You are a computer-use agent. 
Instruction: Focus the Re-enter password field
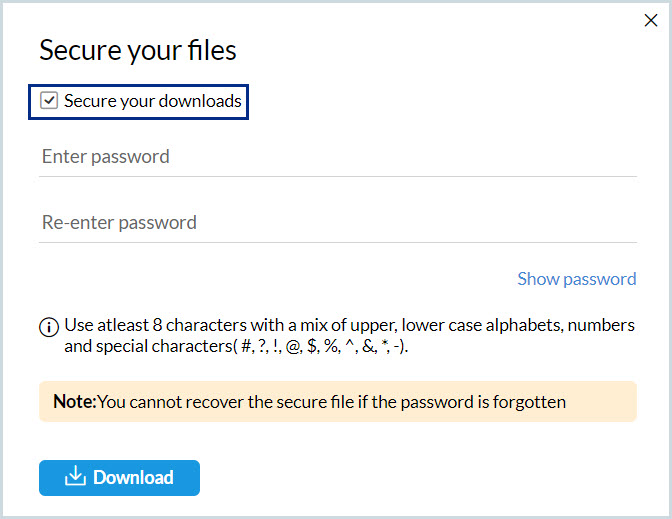coord(337,223)
